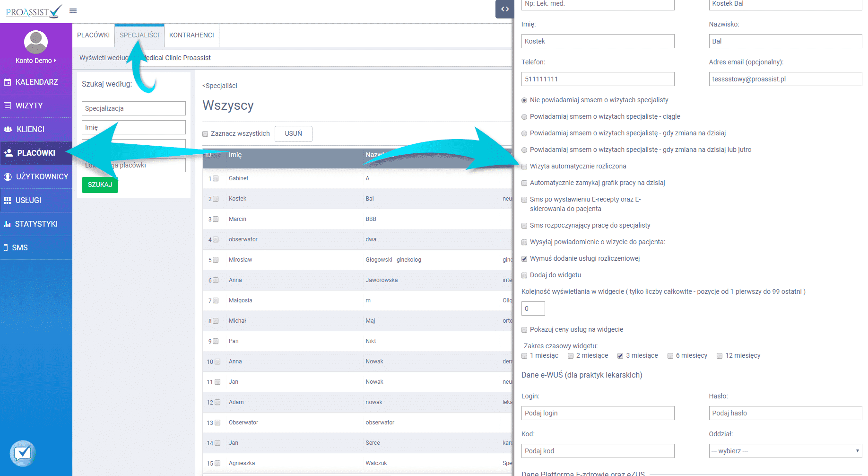Screen dimensions: 868x476
Task: Check Dodaj do widgetu
Action: (x=524, y=275)
